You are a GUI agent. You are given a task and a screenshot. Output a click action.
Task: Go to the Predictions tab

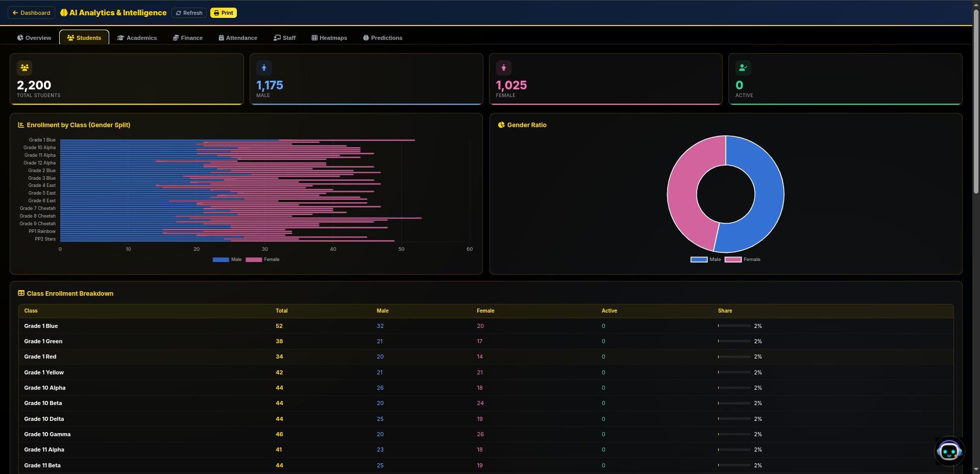click(382, 38)
